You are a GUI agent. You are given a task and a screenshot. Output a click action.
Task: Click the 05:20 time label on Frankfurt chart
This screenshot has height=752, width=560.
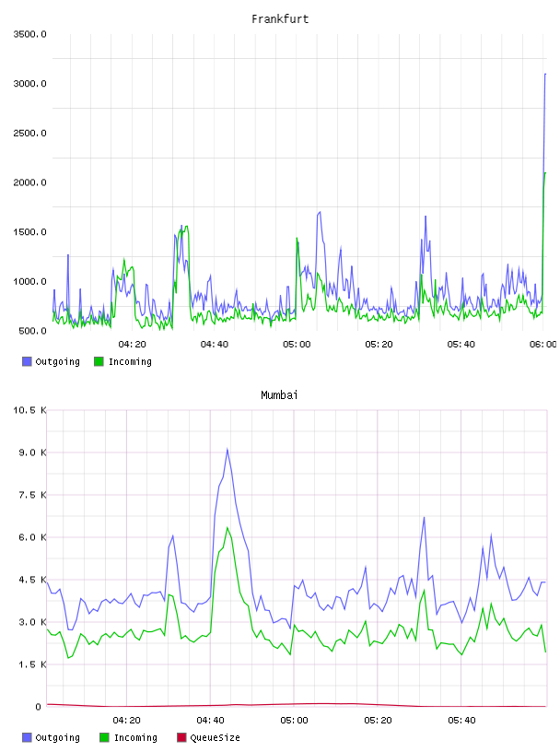pyautogui.click(x=379, y=345)
